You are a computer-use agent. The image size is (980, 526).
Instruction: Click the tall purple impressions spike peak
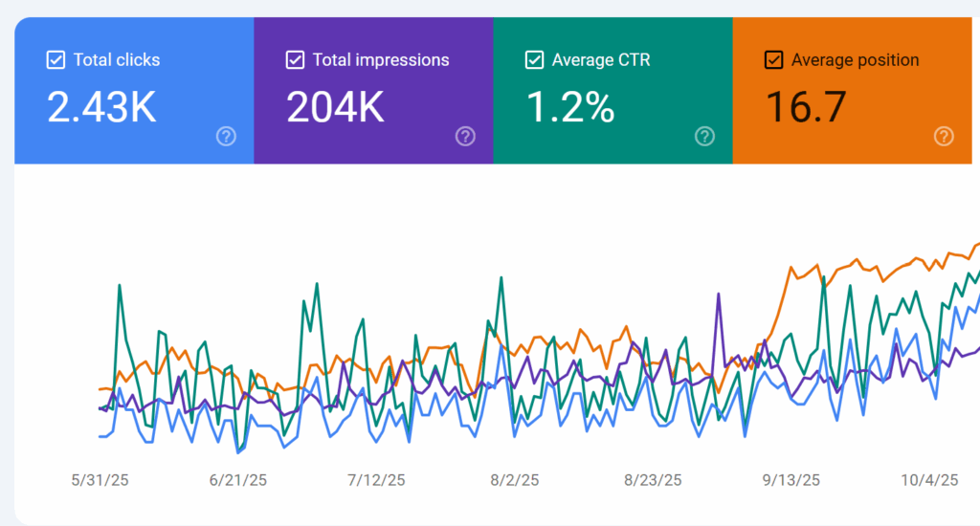(717, 295)
